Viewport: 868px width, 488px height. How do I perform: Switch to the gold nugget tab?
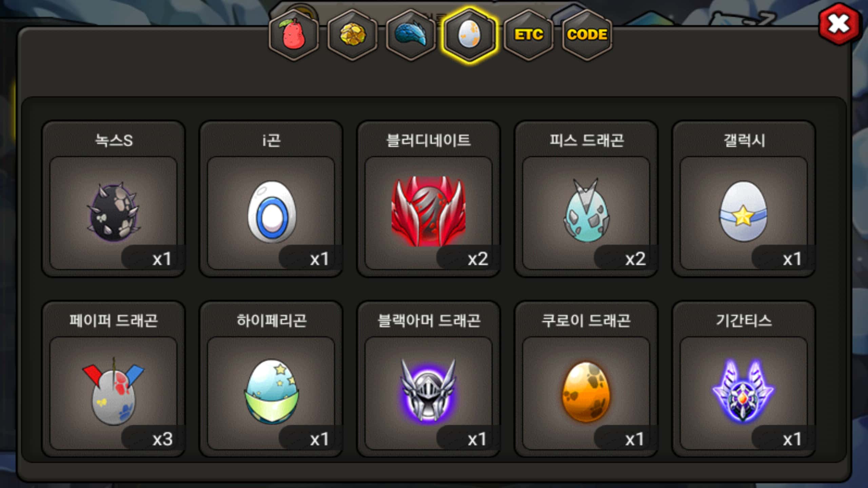353,35
